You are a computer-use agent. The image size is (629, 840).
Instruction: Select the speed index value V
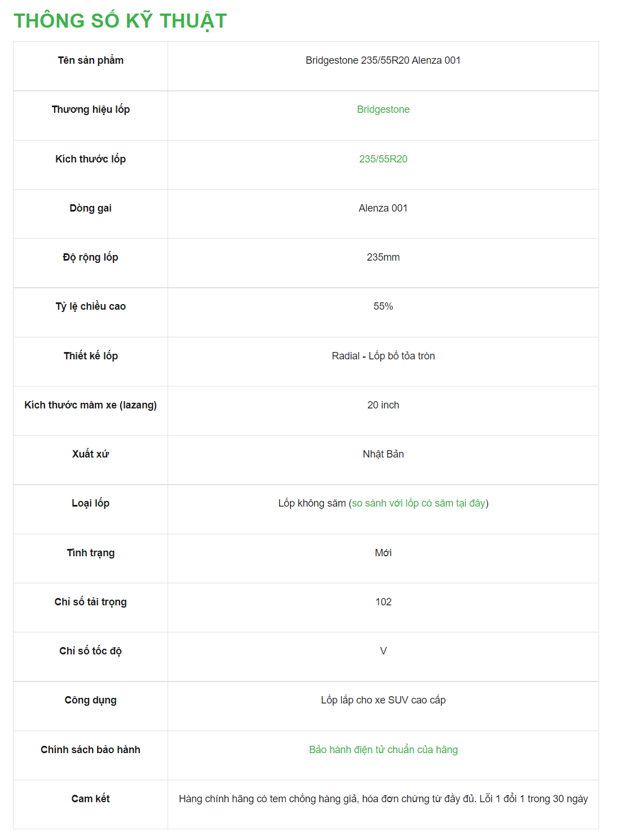coord(383,651)
